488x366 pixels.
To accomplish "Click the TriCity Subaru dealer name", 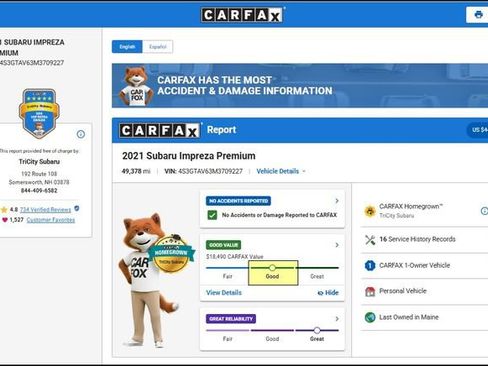I will [39, 162].
